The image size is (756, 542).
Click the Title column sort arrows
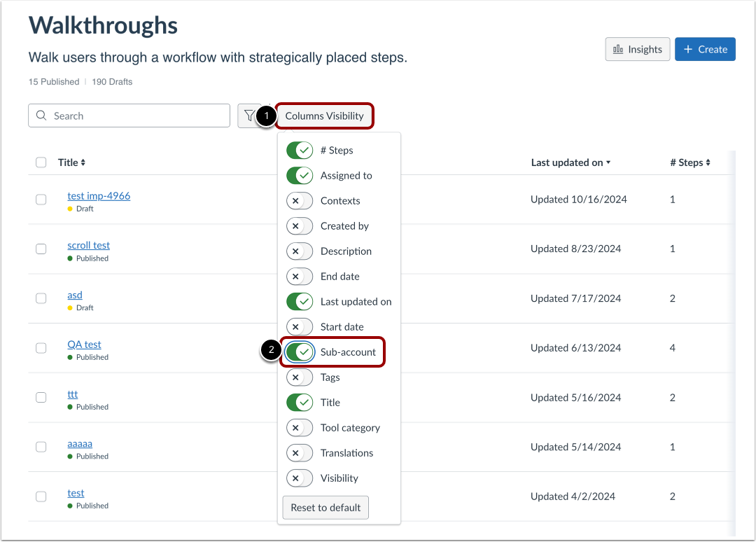(x=83, y=162)
